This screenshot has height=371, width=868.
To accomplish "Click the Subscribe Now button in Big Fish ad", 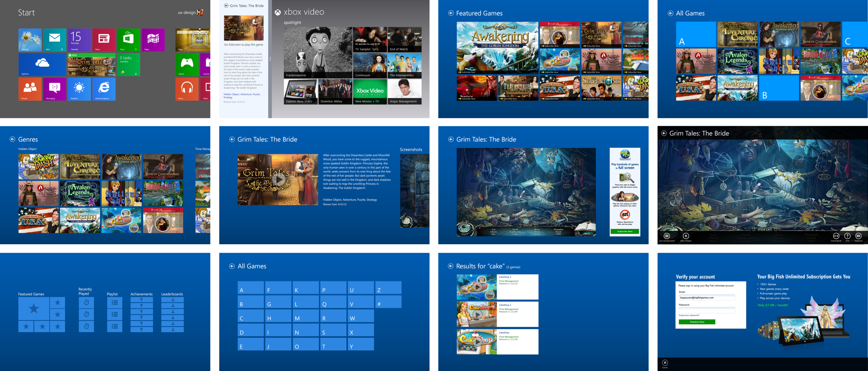I will click(625, 231).
